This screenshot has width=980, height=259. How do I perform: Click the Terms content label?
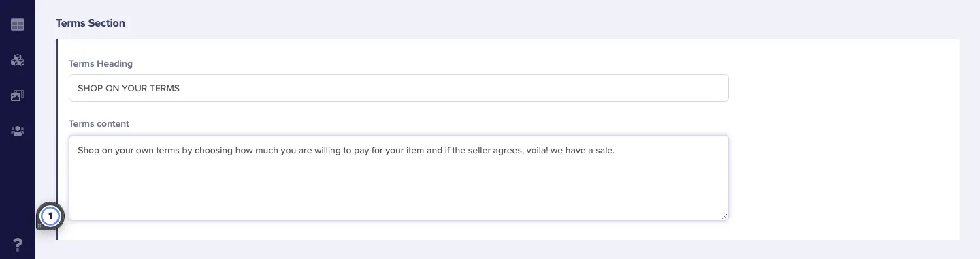point(99,123)
